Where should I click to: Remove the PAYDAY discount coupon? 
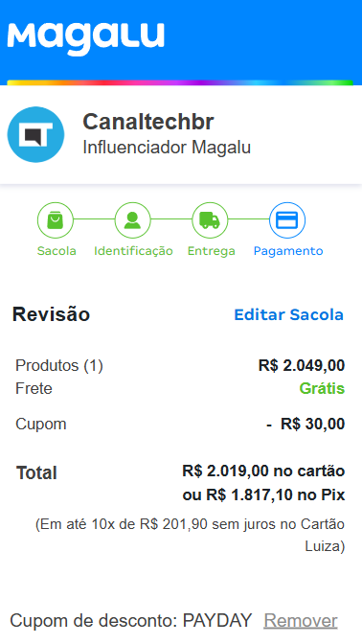point(301,621)
